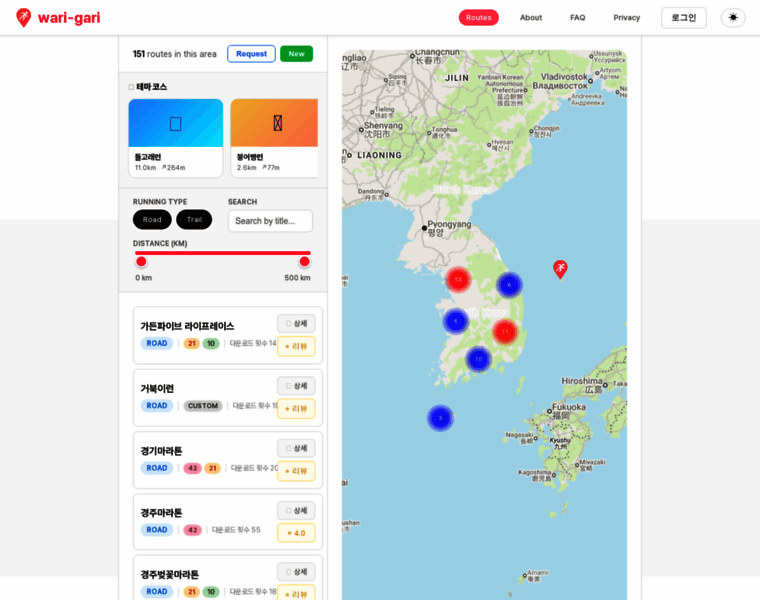The width and height of the screenshot is (760, 600).
Task: Click the wari-gari logo pin icon
Action: 24,18
